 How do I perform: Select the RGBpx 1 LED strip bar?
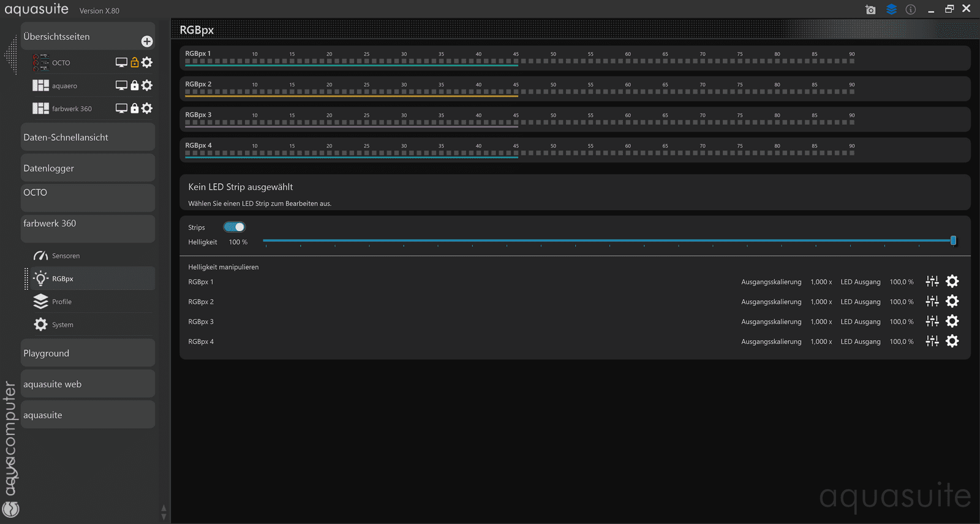pos(575,58)
